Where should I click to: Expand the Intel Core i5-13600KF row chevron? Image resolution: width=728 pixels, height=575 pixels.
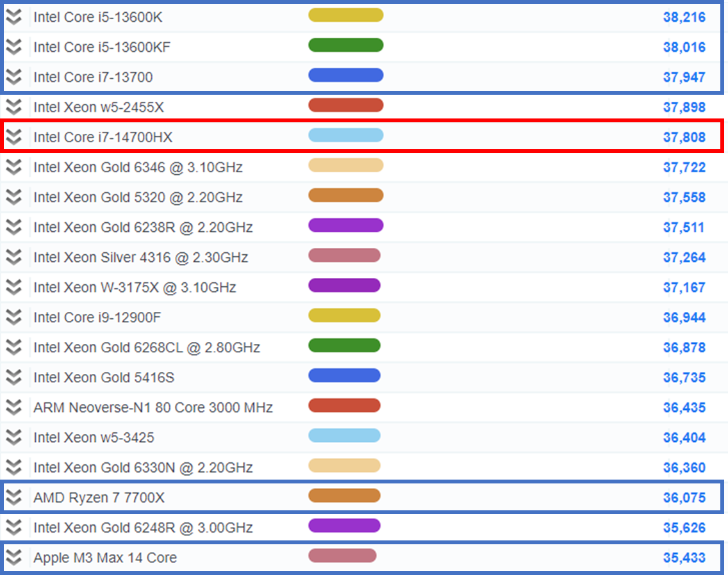pyautogui.click(x=14, y=47)
